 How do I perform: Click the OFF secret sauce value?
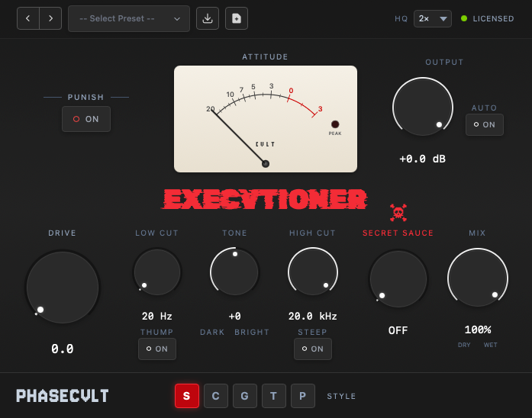pos(398,330)
